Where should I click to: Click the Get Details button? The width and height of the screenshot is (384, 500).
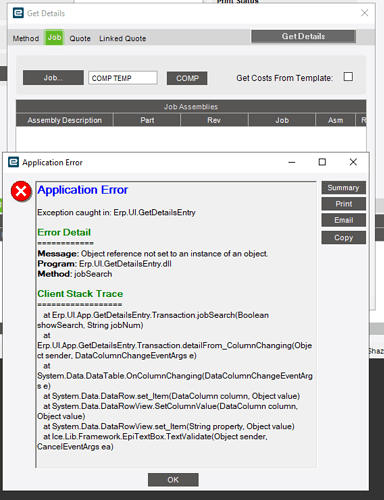point(303,36)
